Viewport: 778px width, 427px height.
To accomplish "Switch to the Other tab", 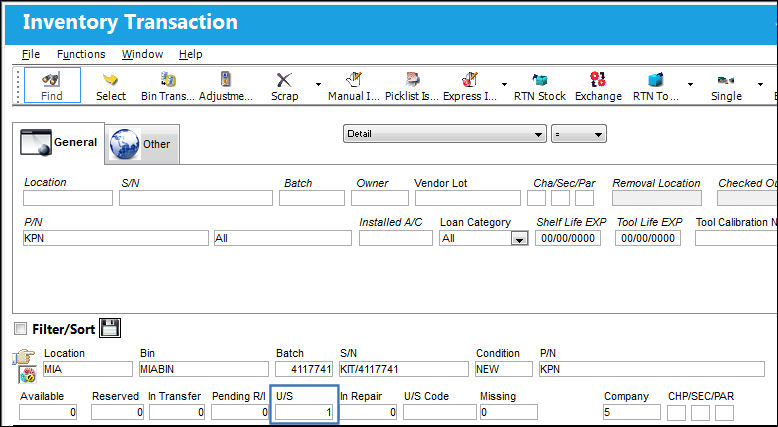I will click(142, 144).
